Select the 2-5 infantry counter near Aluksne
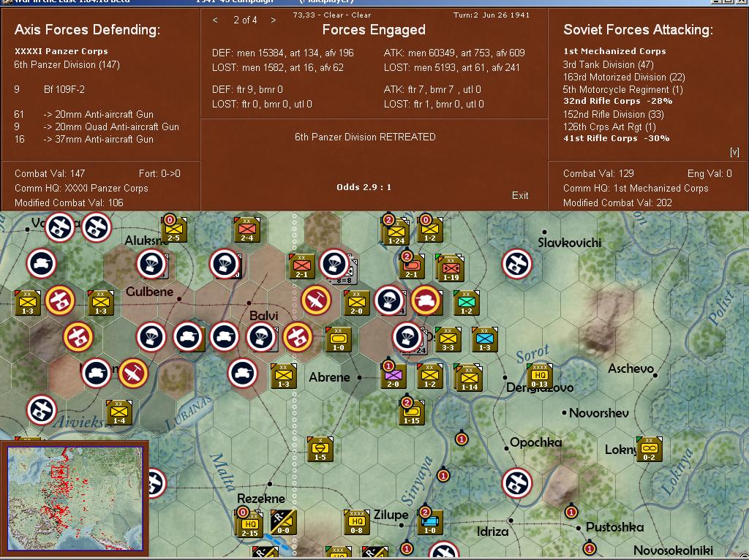Screen dimensions: 749x560 (x=174, y=230)
